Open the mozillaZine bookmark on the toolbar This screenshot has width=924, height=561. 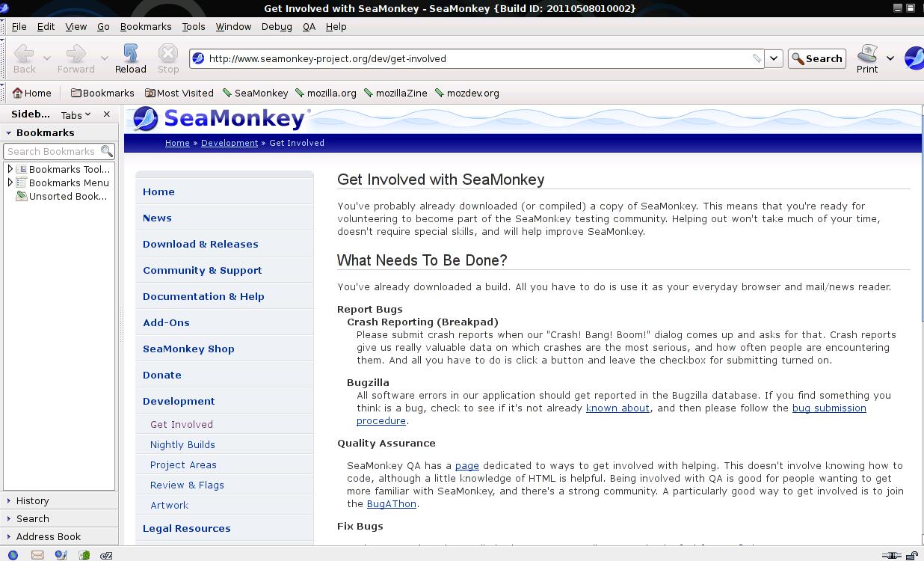(395, 93)
